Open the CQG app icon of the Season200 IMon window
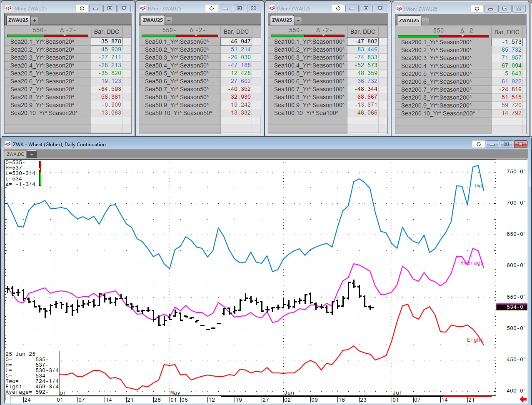The height and width of the screenshot is (405, 532). pos(399,9)
